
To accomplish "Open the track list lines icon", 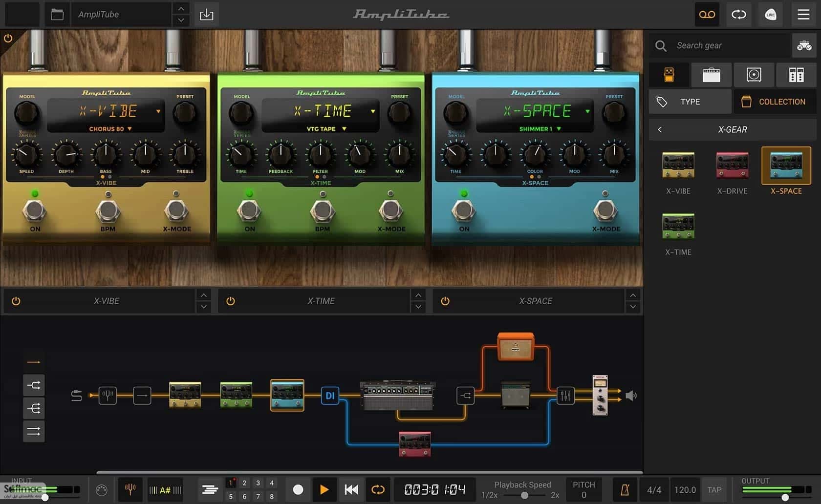I will (x=210, y=489).
